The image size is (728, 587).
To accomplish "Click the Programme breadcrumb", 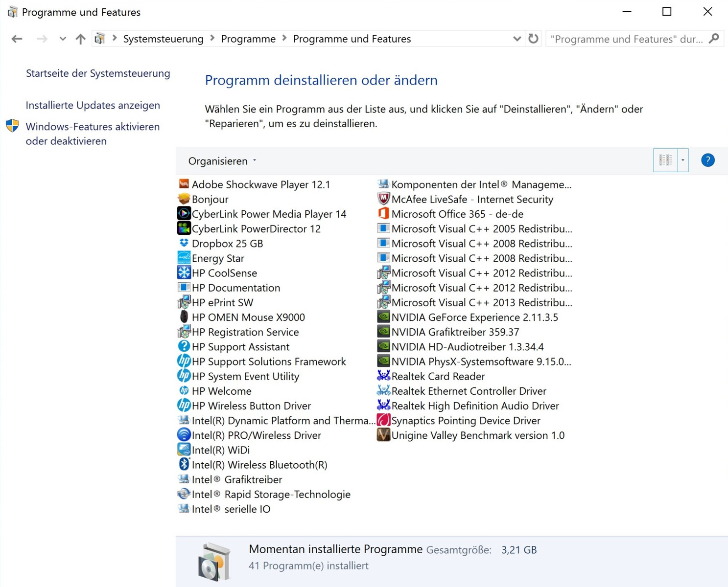I will pyautogui.click(x=248, y=39).
